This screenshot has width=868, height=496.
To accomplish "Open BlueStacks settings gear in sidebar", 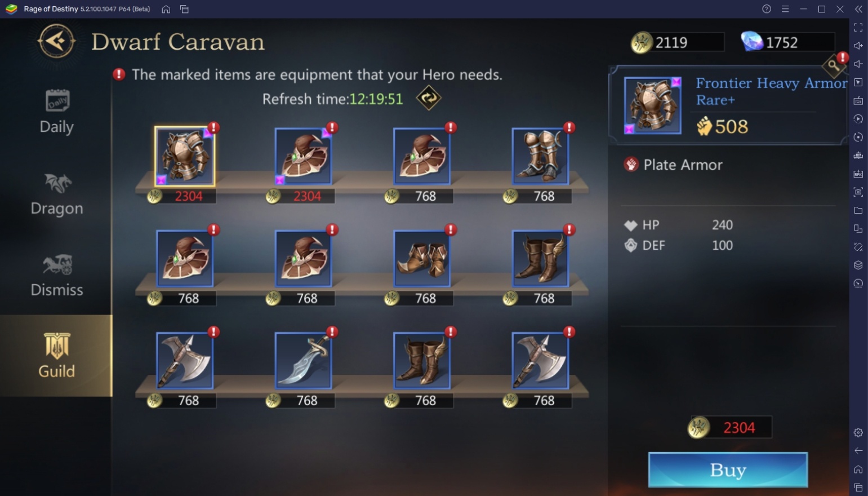I will point(858,432).
